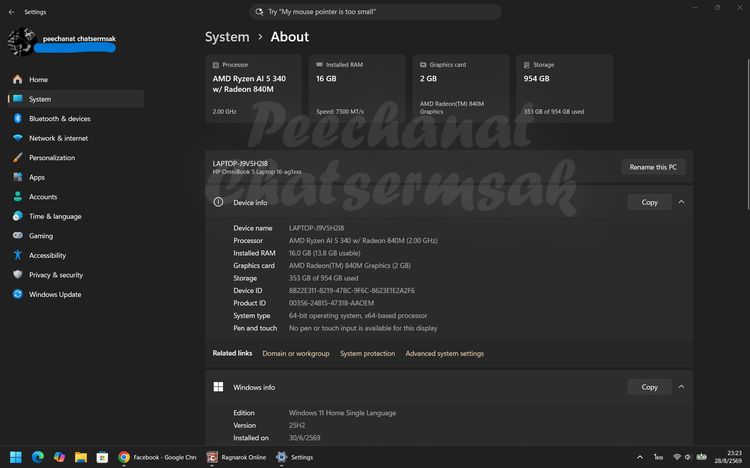Image resolution: width=750 pixels, height=468 pixels.
Task: Collapse the Windows info section
Action: click(x=681, y=387)
